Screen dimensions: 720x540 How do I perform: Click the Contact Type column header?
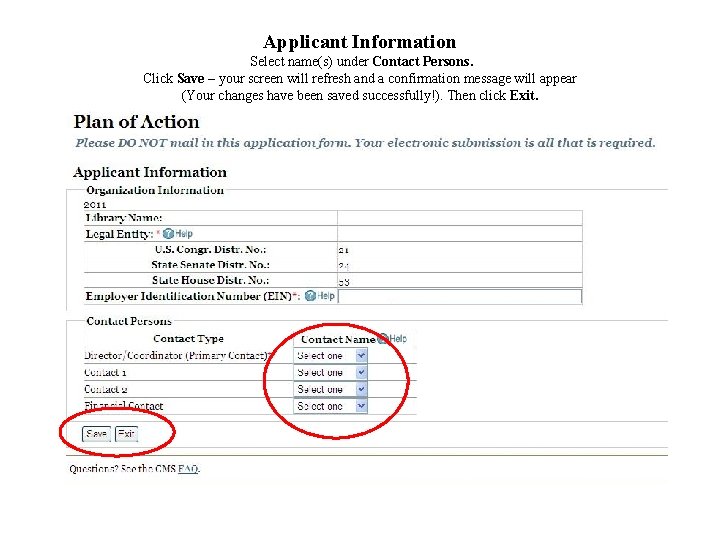coord(188,339)
